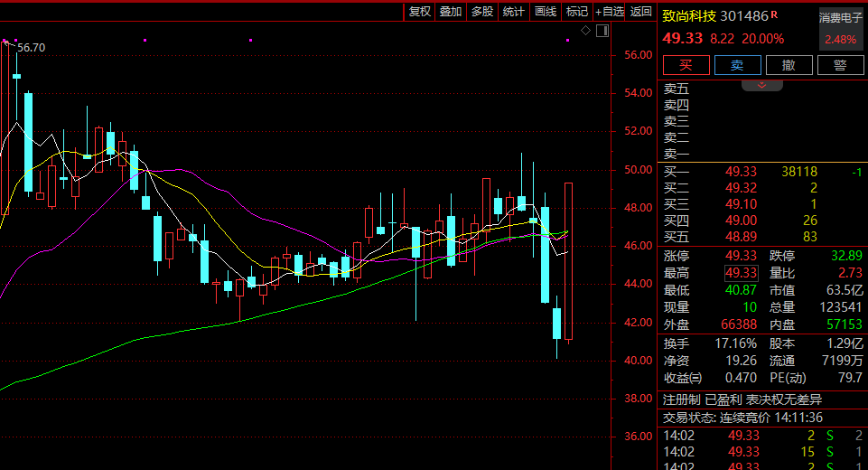Open the 统计 statistics tool
This screenshot has width=868, height=470.
[513, 12]
